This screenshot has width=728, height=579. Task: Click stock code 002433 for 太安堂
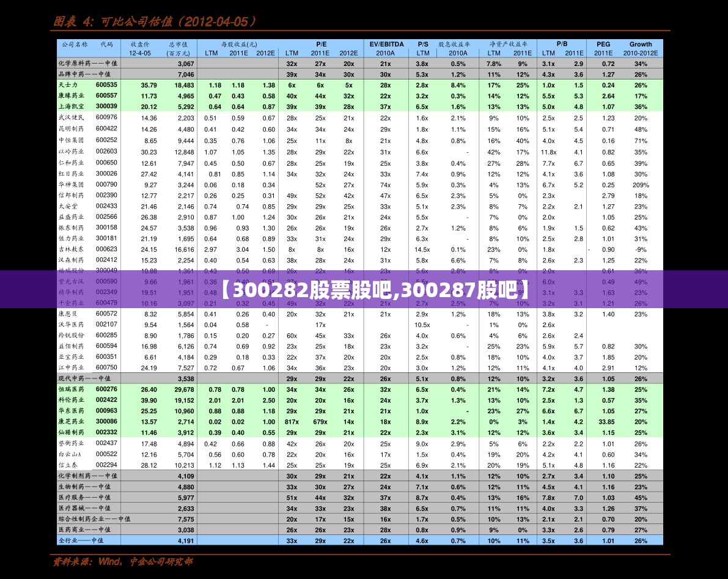(106, 206)
